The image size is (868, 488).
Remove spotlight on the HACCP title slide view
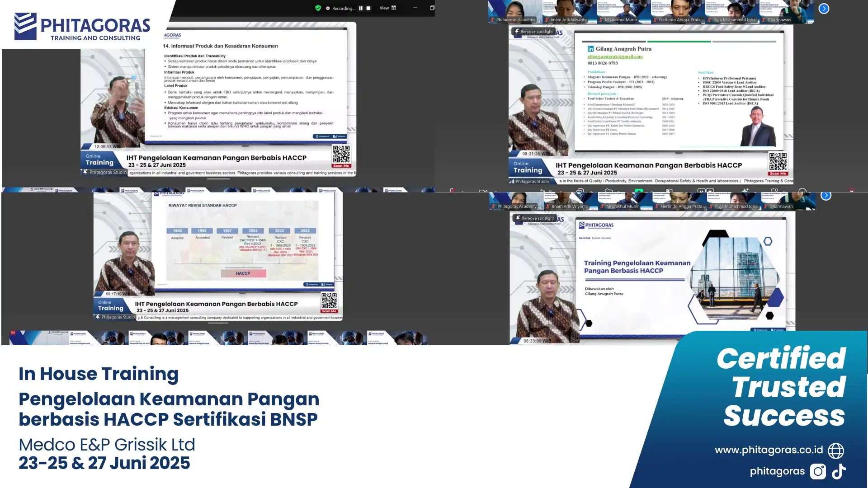[534, 218]
